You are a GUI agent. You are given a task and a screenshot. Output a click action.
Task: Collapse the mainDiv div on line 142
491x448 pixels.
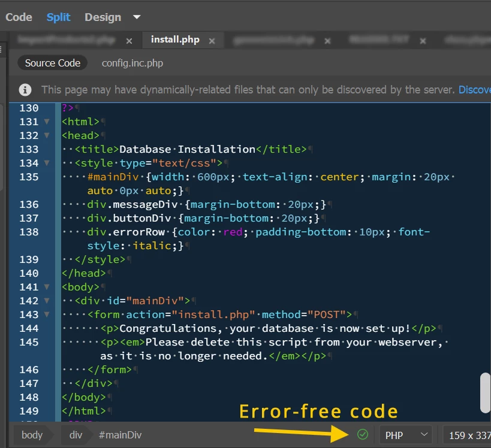pyautogui.click(x=47, y=300)
